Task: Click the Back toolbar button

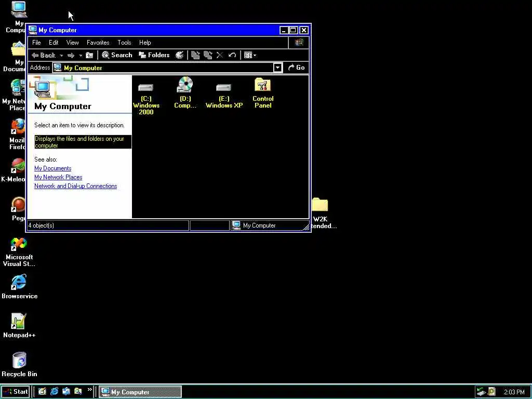Action: pyautogui.click(x=44, y=55)
